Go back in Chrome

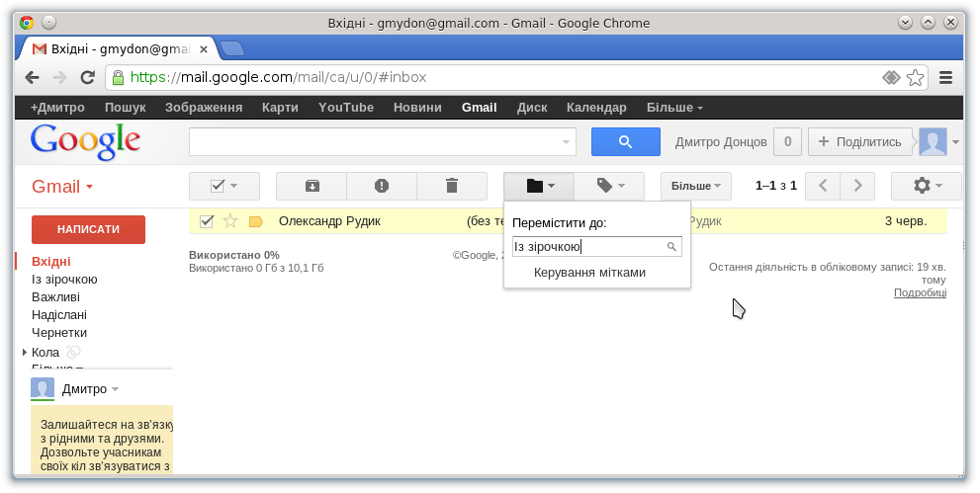(x=32, y=77)
